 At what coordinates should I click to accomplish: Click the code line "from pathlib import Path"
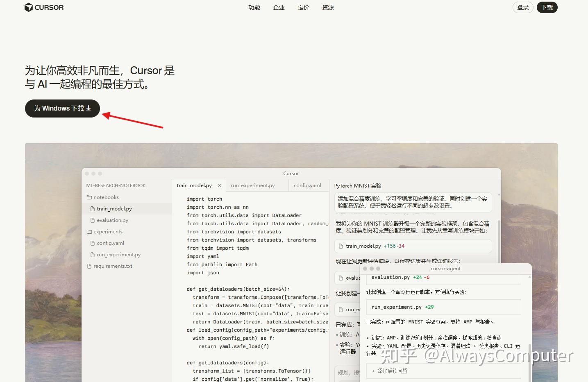click(x=222, y=264)
